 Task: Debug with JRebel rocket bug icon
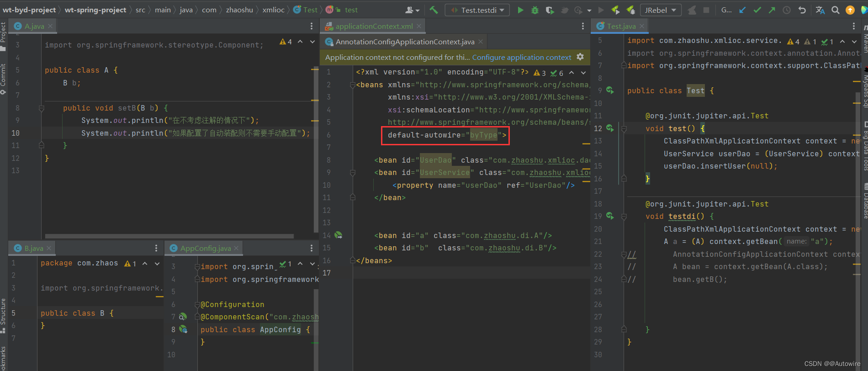click(630, 10)
